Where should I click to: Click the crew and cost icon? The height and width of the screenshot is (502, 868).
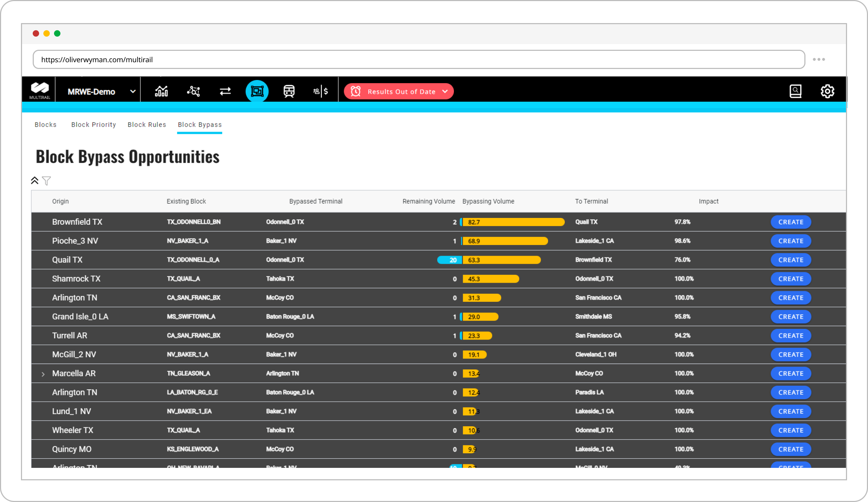tap(321, 91)
